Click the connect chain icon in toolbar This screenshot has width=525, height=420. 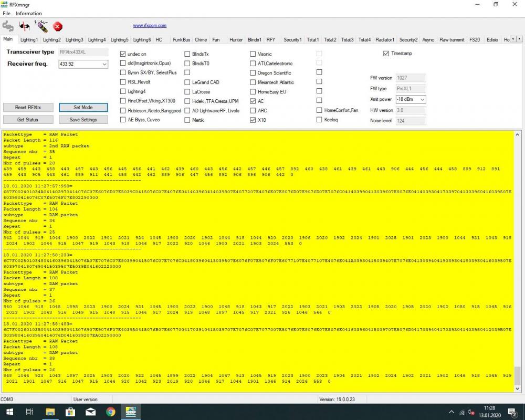8,26
